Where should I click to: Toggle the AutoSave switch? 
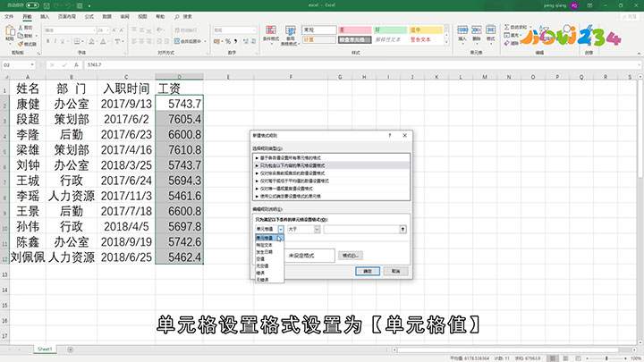coord(32,5)
